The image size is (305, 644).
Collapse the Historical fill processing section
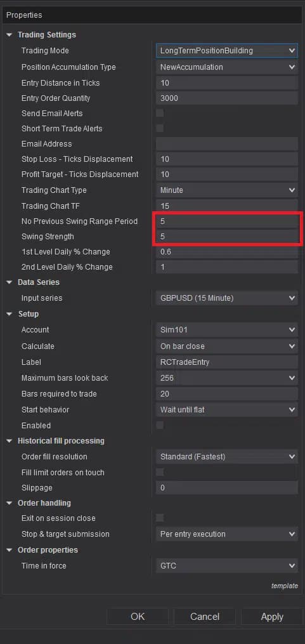click(x=10, y=441)
